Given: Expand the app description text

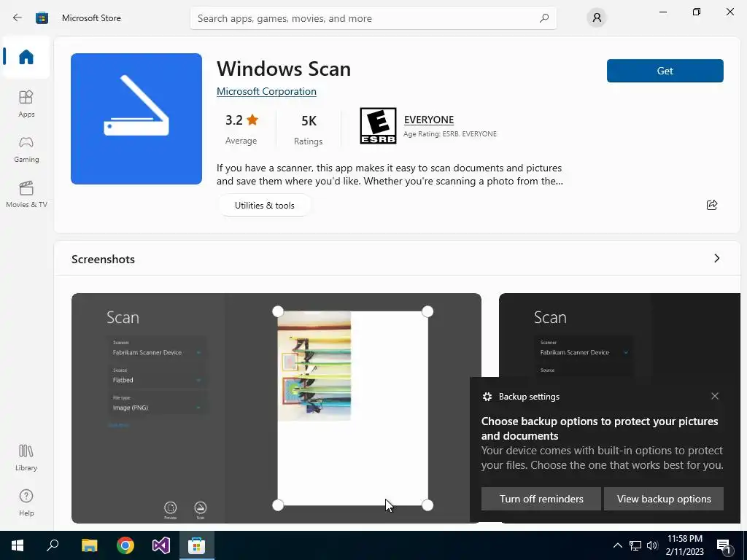Looking at the screenshot, I should (390, 174).
